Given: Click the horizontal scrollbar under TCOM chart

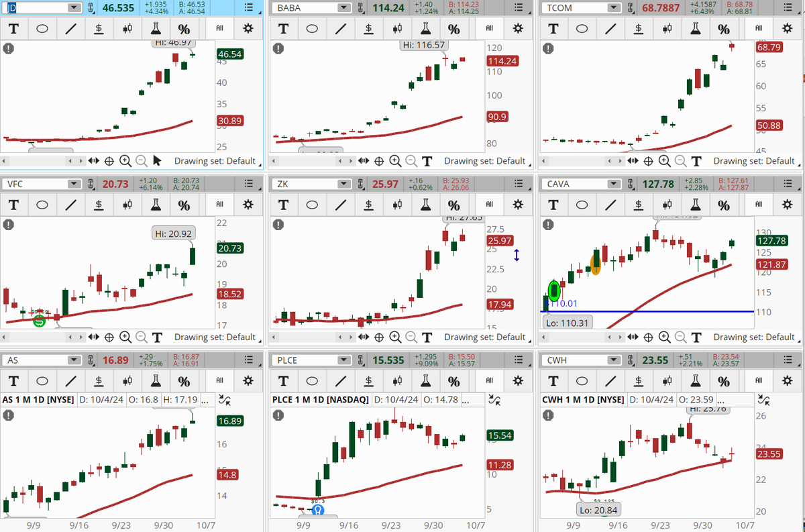Looking at the screenshot, I should [582, 161].
